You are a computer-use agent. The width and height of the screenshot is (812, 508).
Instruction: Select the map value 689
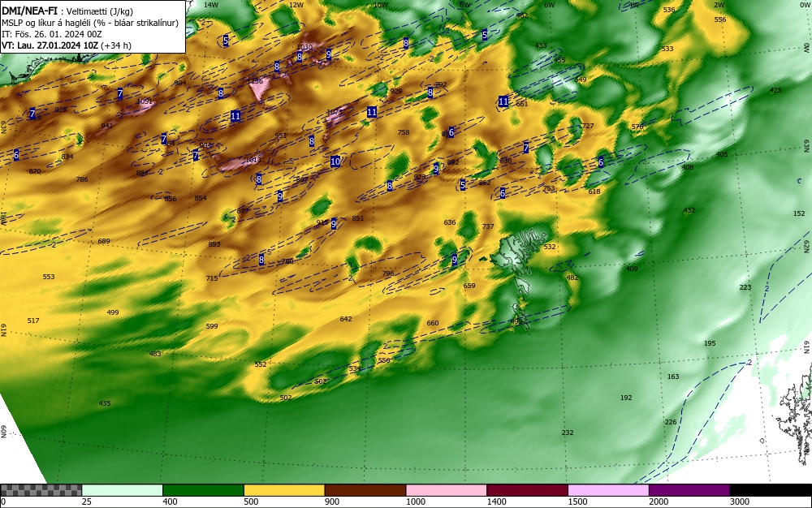pyautogui.click(x=104, y=241)
